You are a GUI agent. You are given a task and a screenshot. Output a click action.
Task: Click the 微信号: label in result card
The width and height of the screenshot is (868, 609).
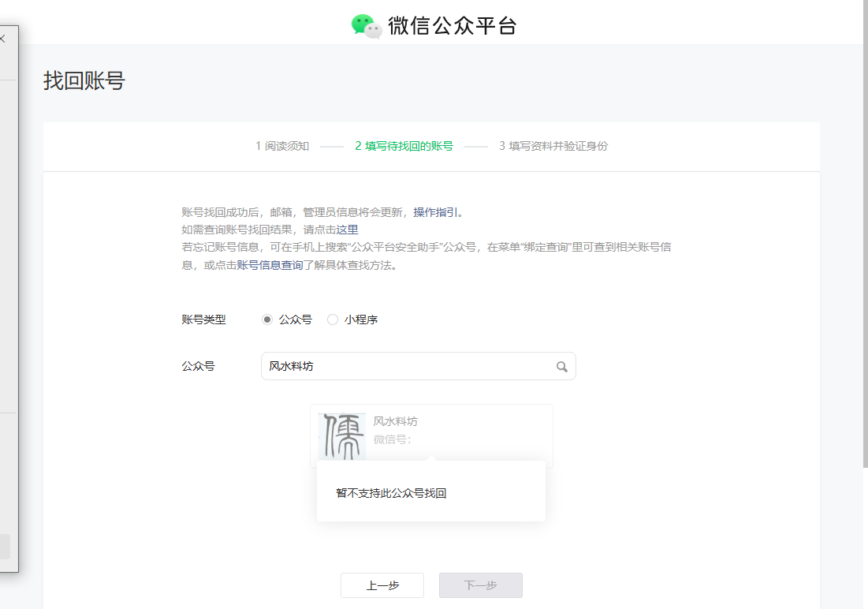(x=392, y=439)
